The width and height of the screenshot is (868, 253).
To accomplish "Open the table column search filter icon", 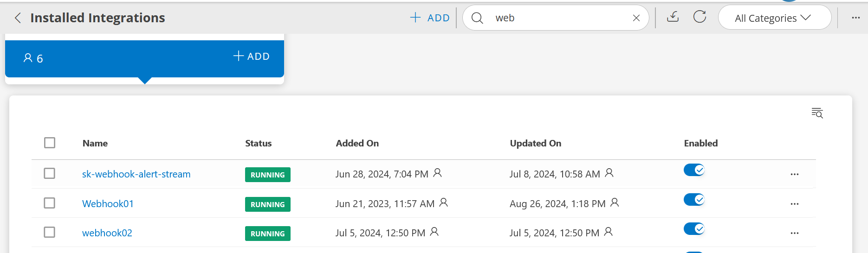I will pos(817,113).
